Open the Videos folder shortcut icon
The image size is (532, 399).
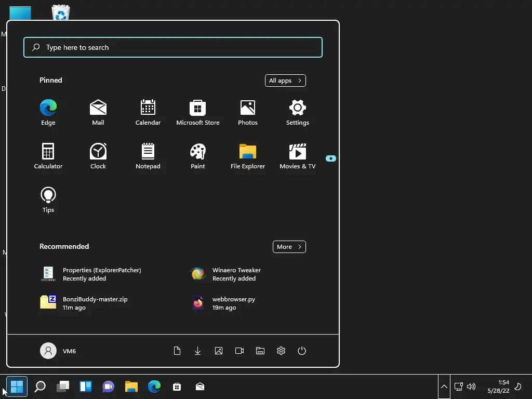(x=240, y=351)
